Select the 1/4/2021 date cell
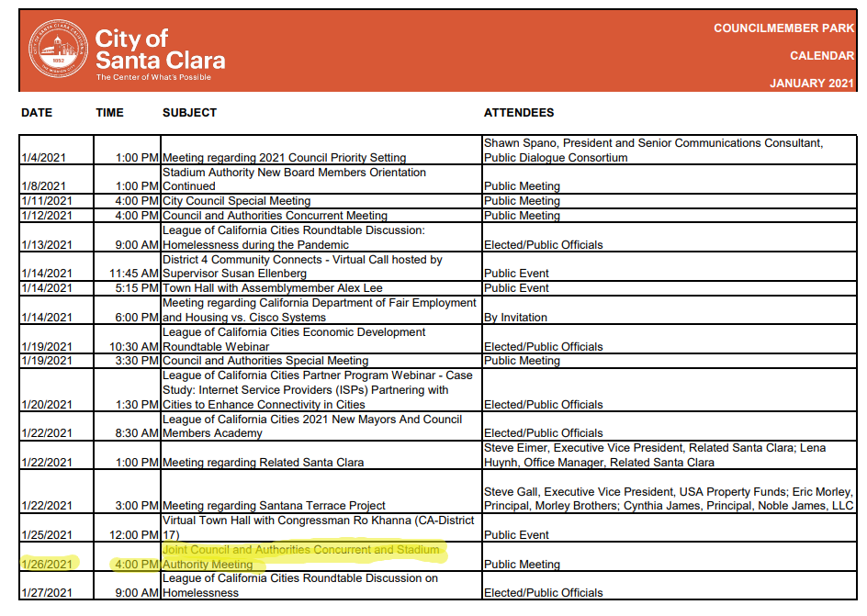The width and height of the screenshot is (867, 616). coord(56,150)
